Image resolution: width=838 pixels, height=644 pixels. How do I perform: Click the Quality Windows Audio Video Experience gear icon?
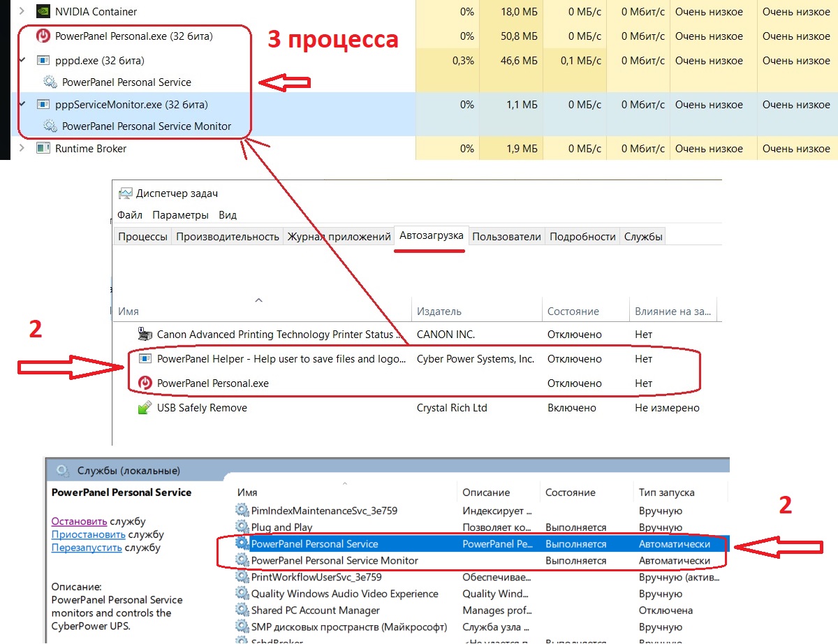(x=242, y=594)
